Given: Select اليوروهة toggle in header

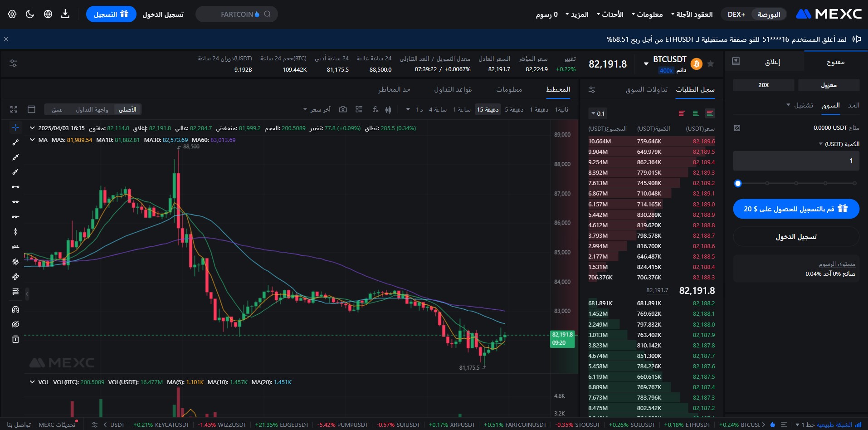Looking at the screenshot, I should point(769,15).
